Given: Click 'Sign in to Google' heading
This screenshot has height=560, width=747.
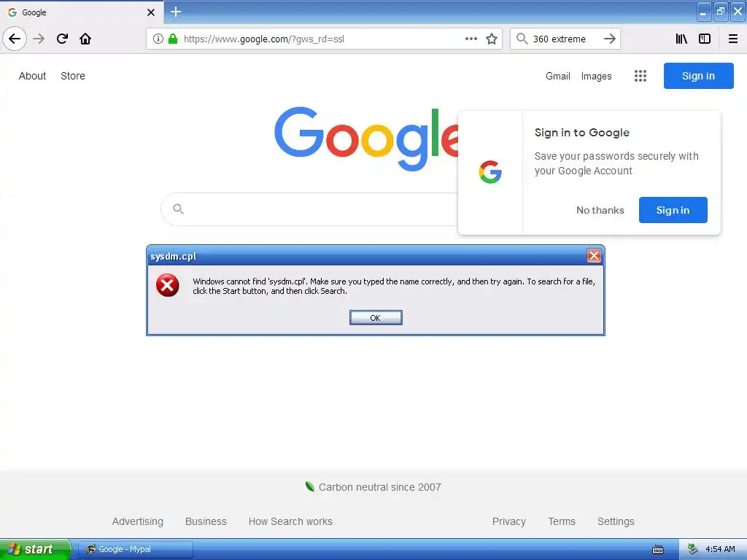Looking at the screenshot, I should pos(581,133).
